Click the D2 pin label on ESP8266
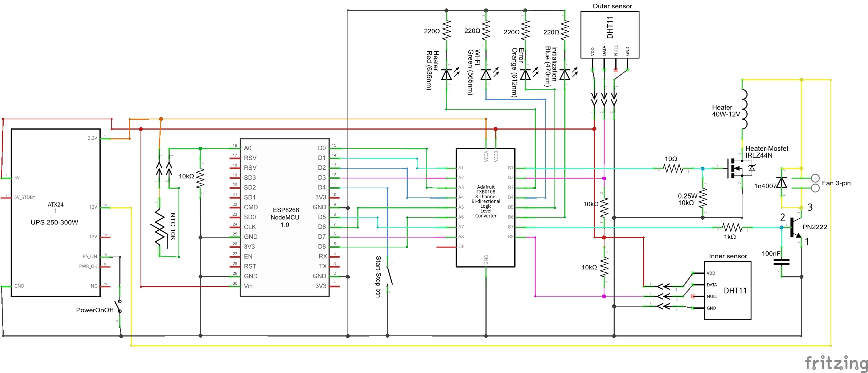 point(322,168)
